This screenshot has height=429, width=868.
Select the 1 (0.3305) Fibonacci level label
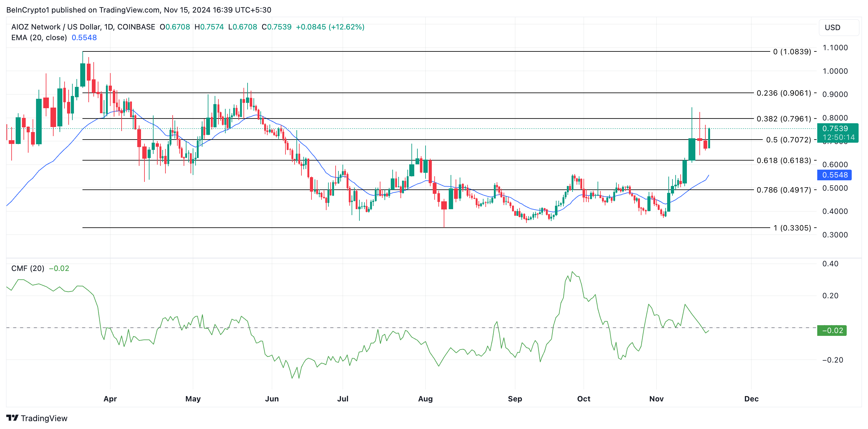792,228
